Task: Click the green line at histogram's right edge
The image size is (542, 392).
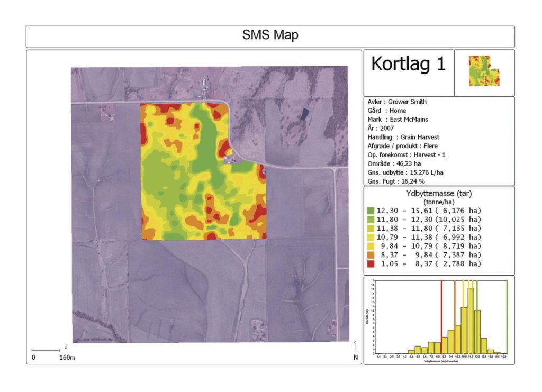Action: pos(507,316)
